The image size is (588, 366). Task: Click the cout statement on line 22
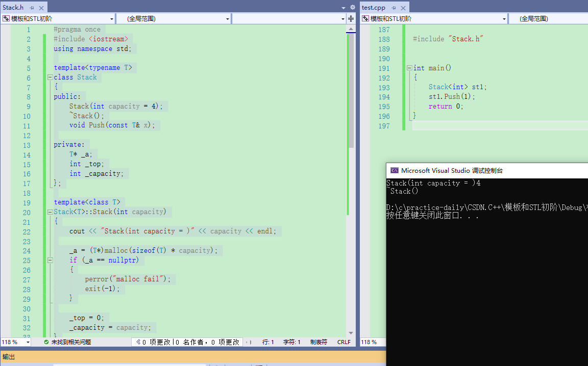pyautogui.click(x=173, y=231)
